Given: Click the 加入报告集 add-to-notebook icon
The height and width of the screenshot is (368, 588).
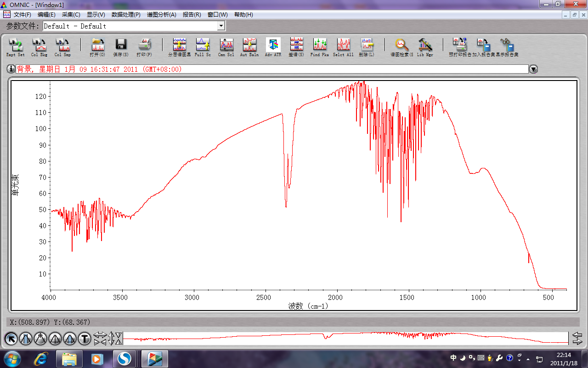Looking at the screenshot, I should click(484, 47).
